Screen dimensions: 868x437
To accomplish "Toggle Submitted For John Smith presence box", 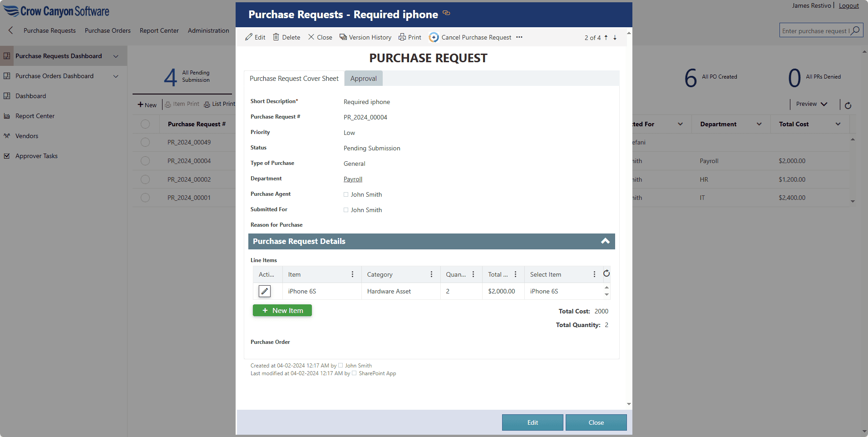I will click(x=346, y=210).
